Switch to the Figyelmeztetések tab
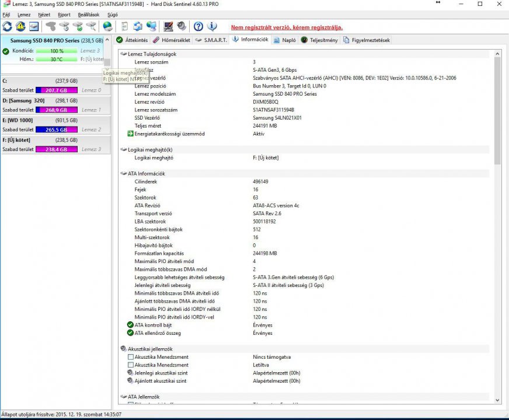509x420 pixels. click(x=367, y=40)
